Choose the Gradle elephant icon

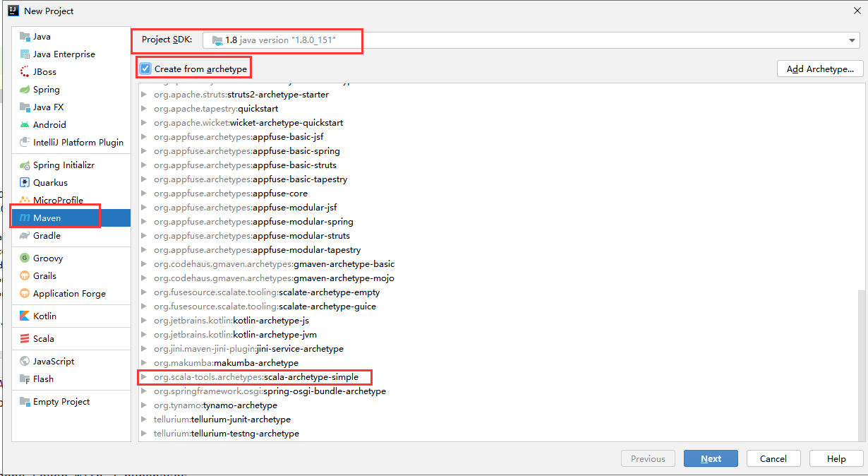(x=25, y=236)
